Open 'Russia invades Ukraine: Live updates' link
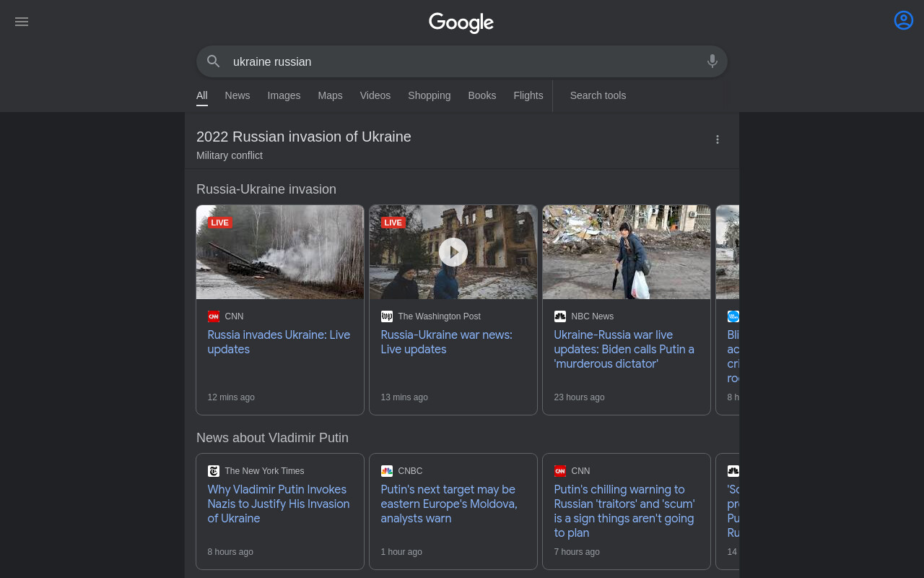The image size is (924, 578). pyautogui.click(x=279, y=342)
